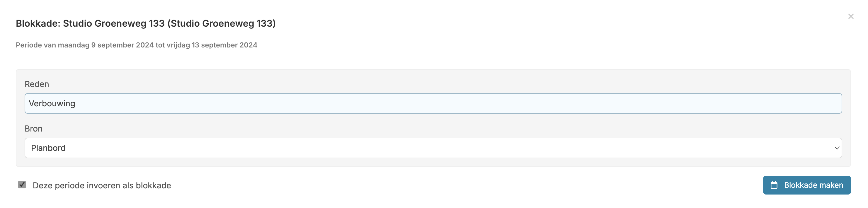Close the Blokkade dialog with the X

pos(850,16)
